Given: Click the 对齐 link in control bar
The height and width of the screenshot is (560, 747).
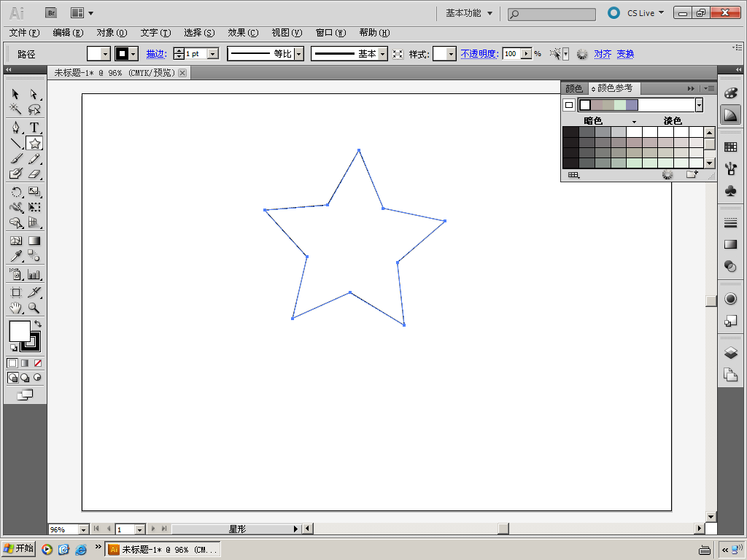Looking at the screenshot, I should [603, 54].
